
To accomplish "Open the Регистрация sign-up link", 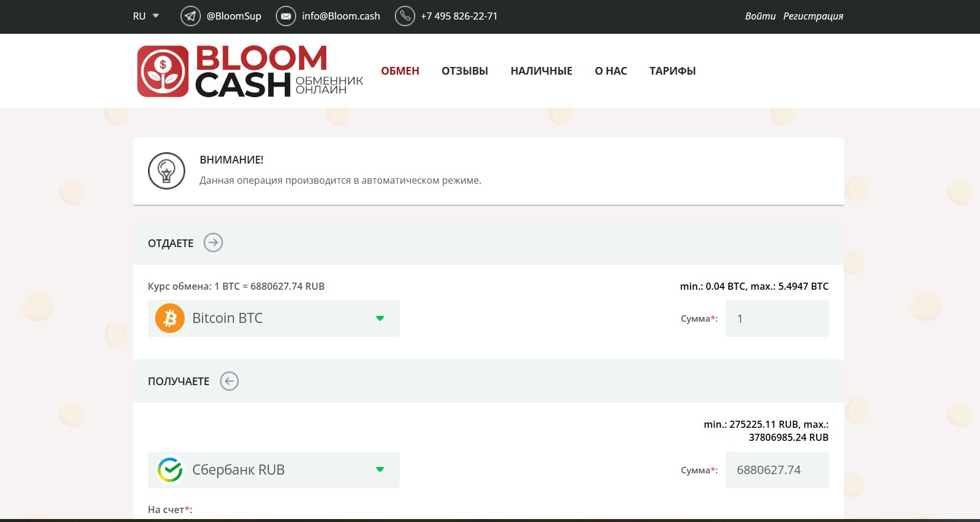I will pyautogui.click(x=813, y=16).
